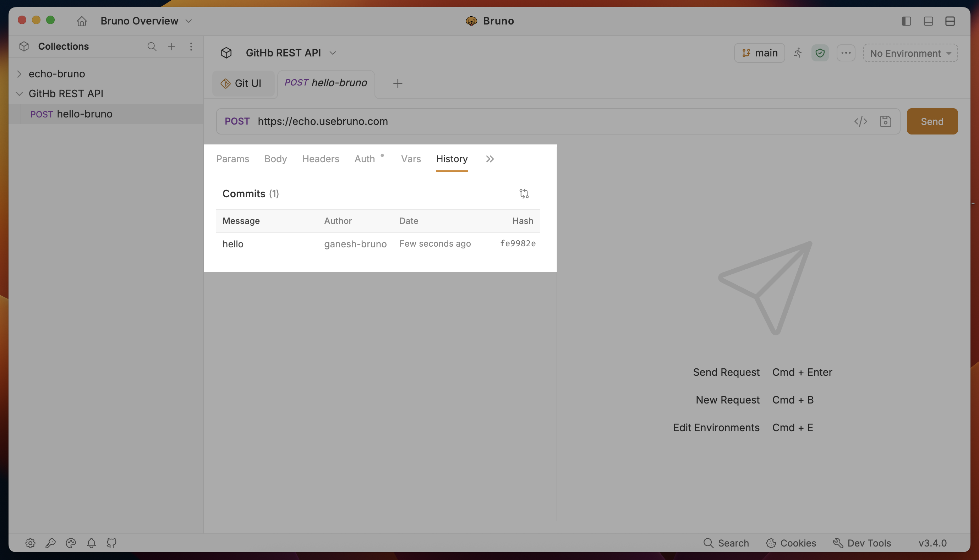Collapse the GitHb REST API collection
The width and height of the screenshot is (979, 560).
coord(19,93)
